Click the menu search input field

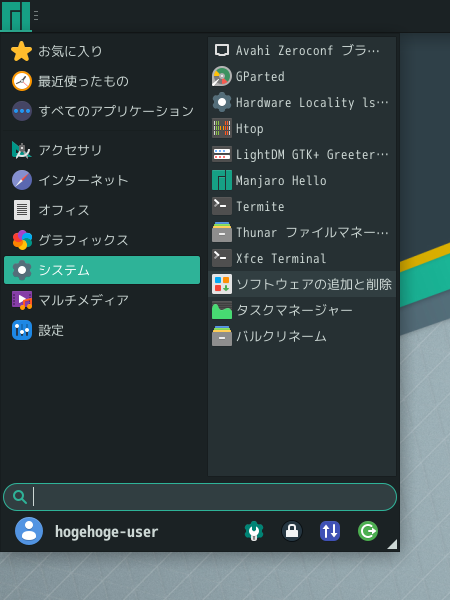tap(200, 497)
